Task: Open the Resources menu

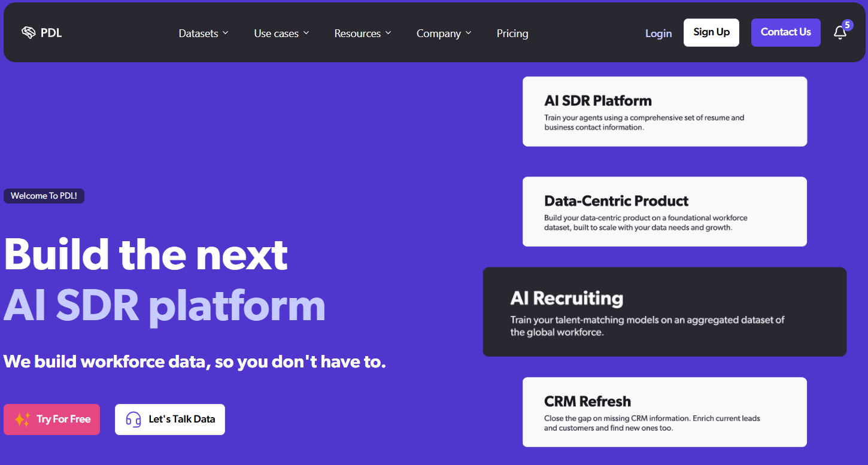Action: coord(363,34)
